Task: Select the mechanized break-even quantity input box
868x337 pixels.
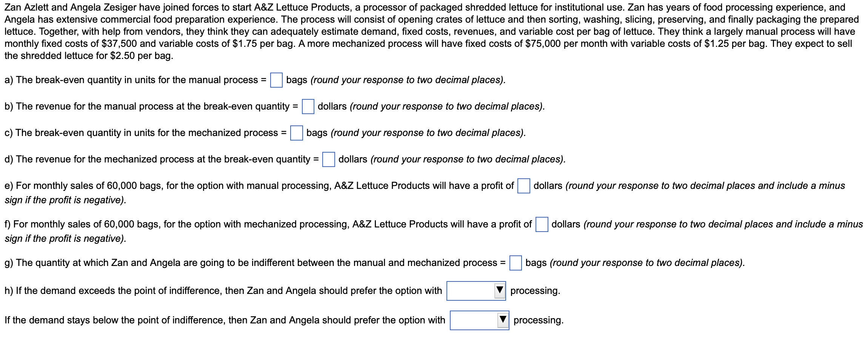Action: coord(296,133)
